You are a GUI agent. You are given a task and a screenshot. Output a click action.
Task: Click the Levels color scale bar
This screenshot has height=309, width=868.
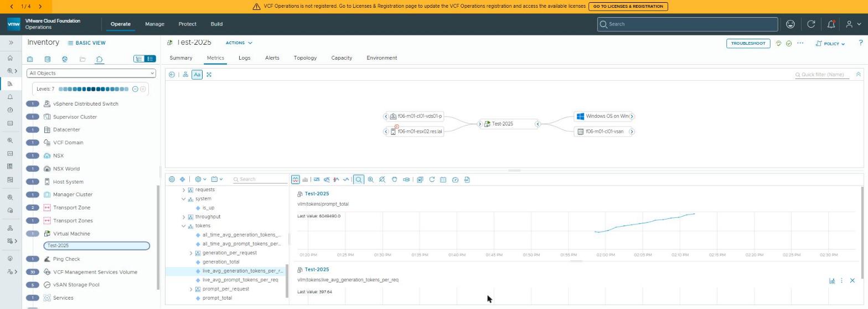click(x=94, y=89)
